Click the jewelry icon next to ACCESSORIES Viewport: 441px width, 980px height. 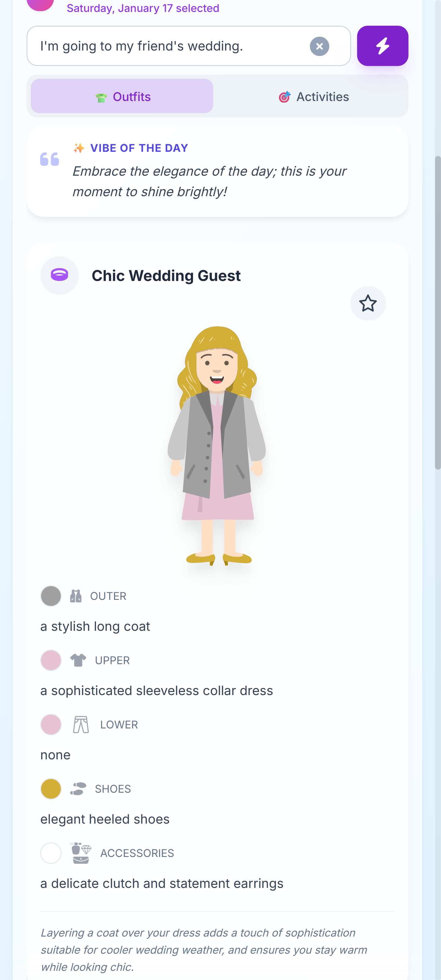81,853
